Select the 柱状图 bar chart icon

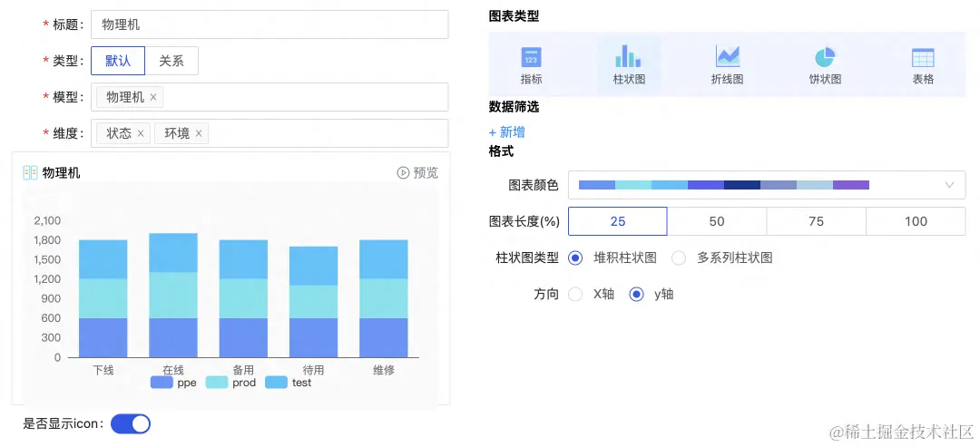[x=628, y=56]
